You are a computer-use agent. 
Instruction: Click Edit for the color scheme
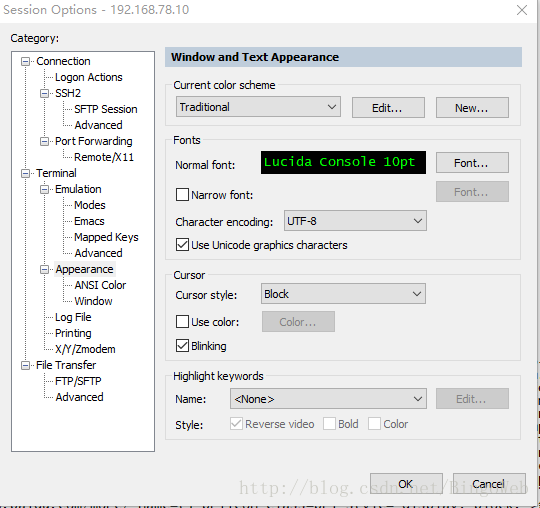tap(388, 107)
